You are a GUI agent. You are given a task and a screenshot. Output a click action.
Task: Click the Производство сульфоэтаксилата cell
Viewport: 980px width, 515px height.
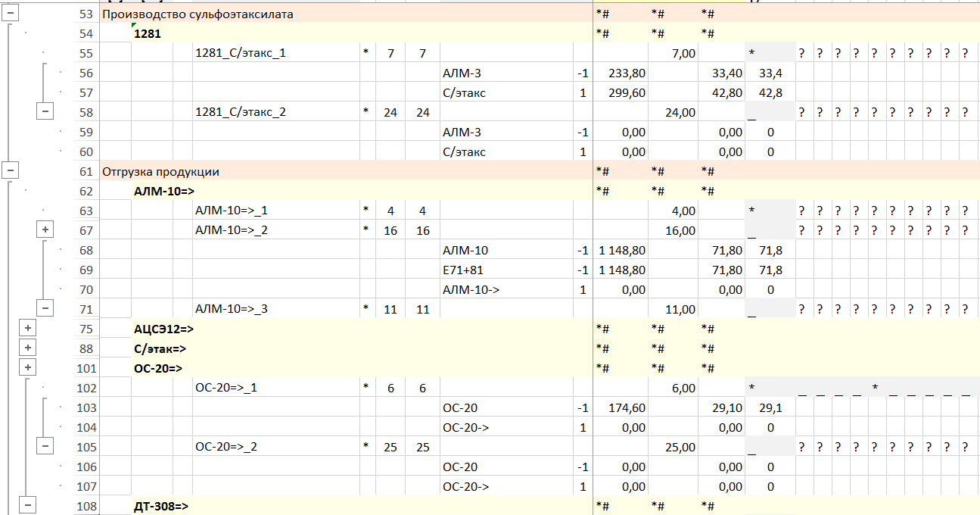coord(198,14)
